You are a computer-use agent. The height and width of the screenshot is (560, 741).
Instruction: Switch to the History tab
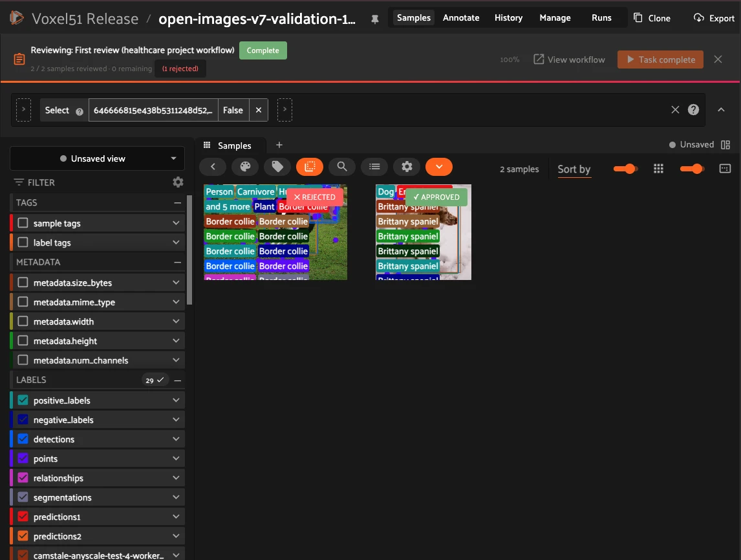pos(508,18)
